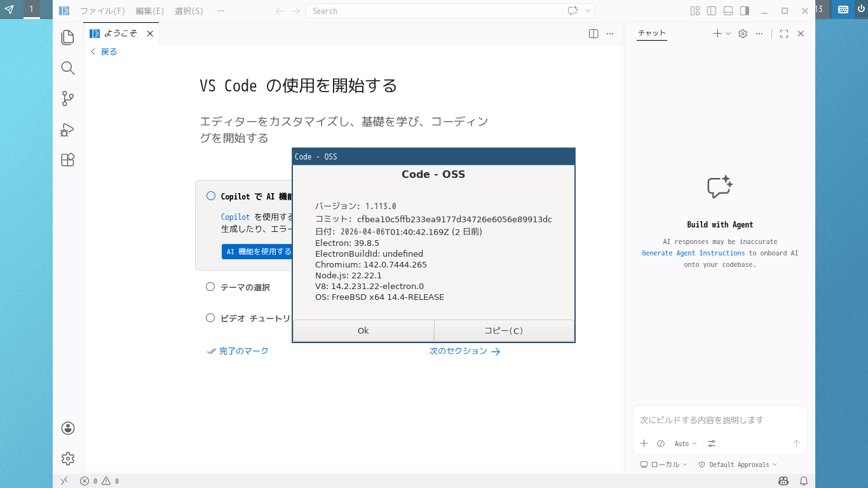Click the agent mode icon in chat input
The width and height of the screenshot is (868, 488).
point(661,444)
